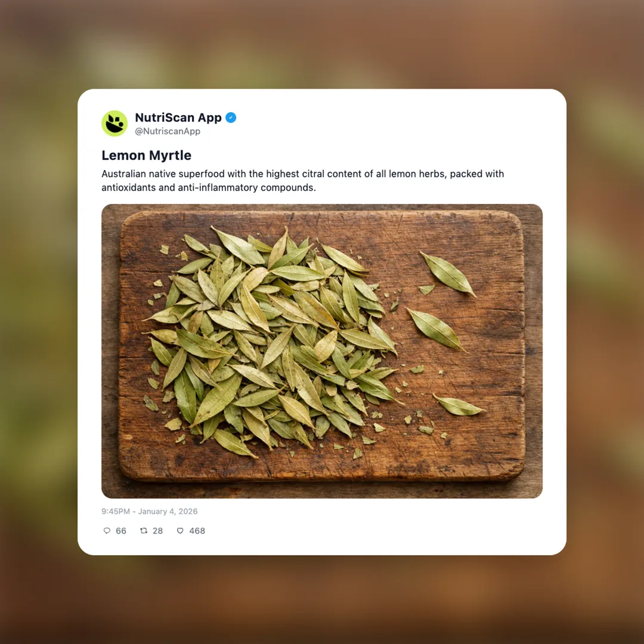This screenshot has height=644, width=644.
Task: Open the @NutriscanApp handle link
Action: tap(168, 131)
